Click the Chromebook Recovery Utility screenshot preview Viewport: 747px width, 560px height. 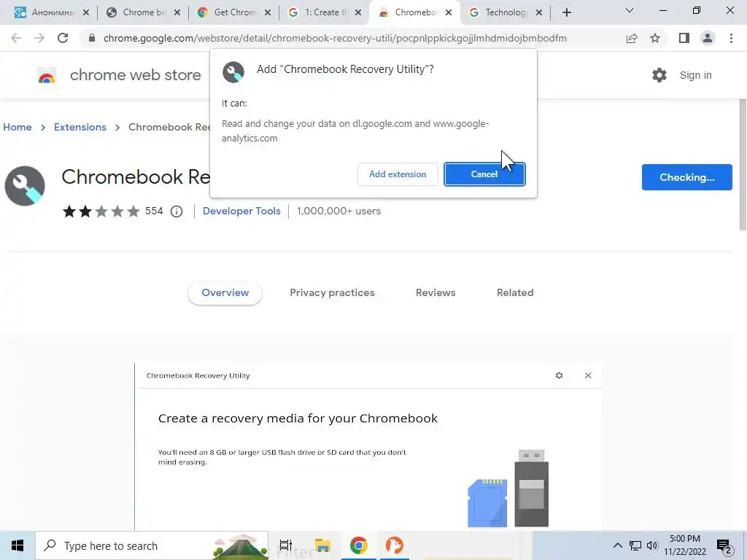[368, 447]
